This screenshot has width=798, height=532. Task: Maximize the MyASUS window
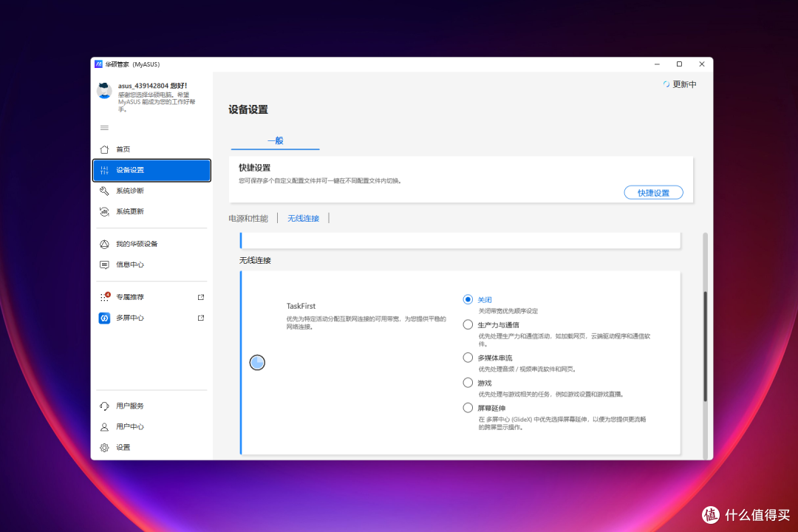679,64
